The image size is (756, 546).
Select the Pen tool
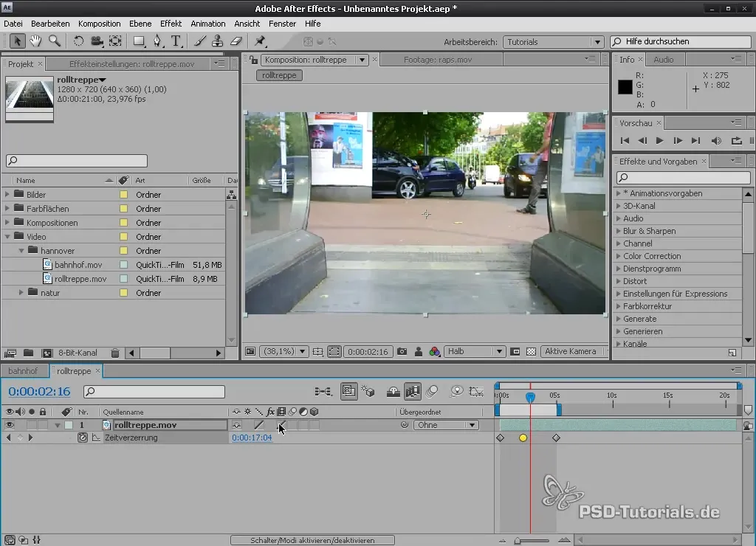(158, 41)
